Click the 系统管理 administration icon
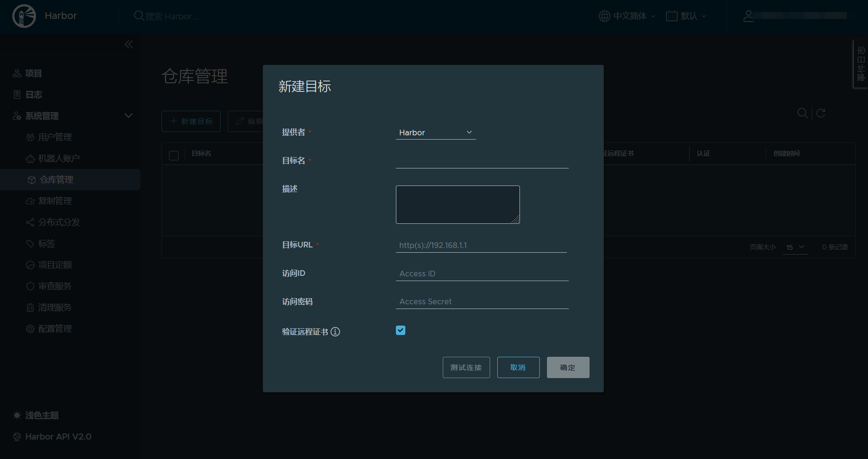 coord(17,116)
